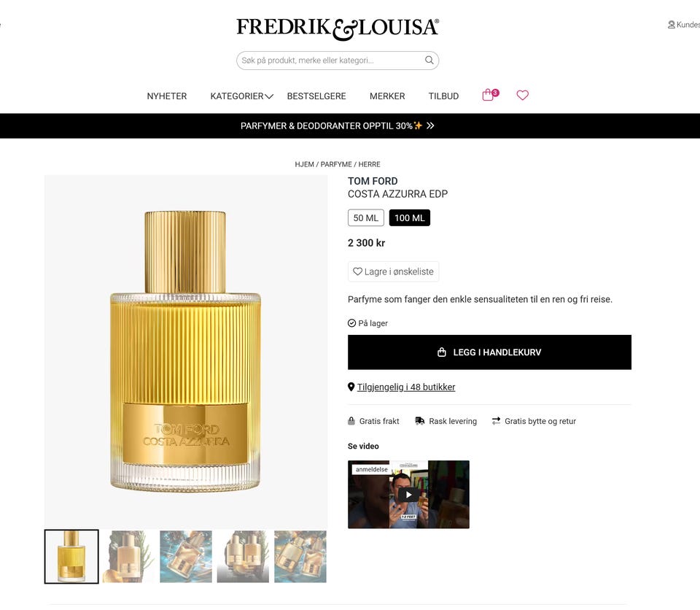Image resolution: width=700 pixels, height=610 pixels.
Task: Click LEGG I HANDLEKURV button
Action: point(489,352)
